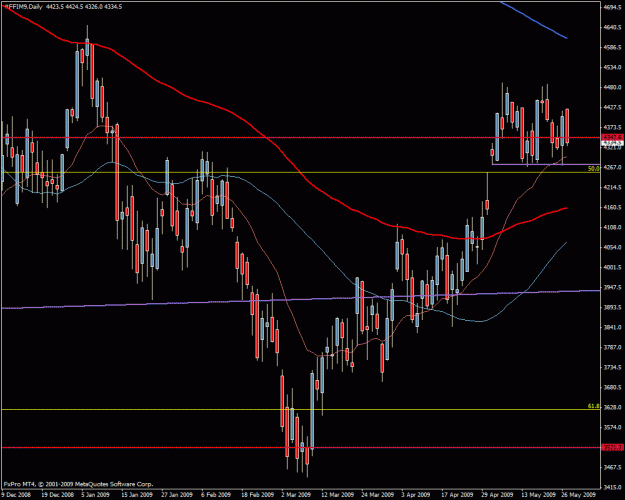Click the '4108.0' price axis label
625x500 pixels.
[613, 227]
